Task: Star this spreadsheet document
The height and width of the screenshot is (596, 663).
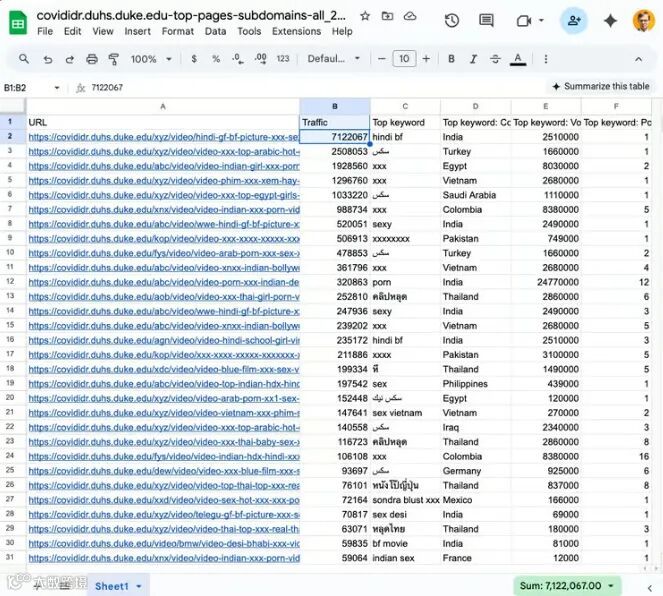Action: 365,16
